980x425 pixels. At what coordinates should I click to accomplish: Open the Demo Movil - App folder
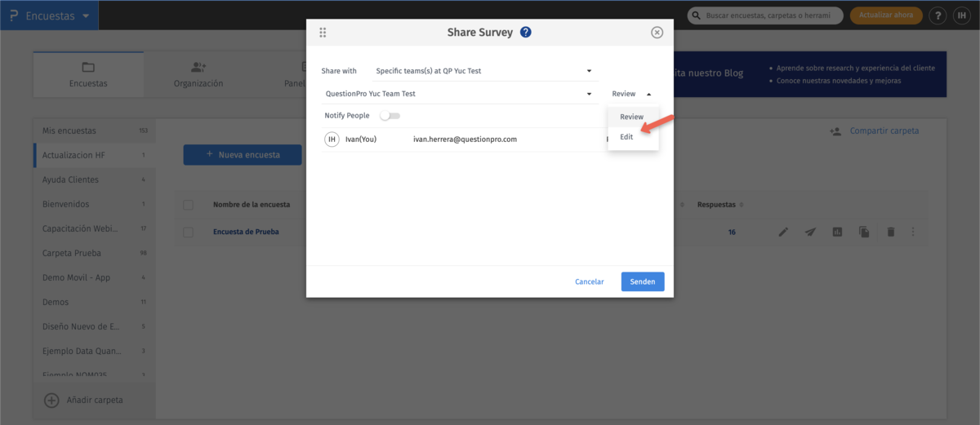(x=94, y=277)
